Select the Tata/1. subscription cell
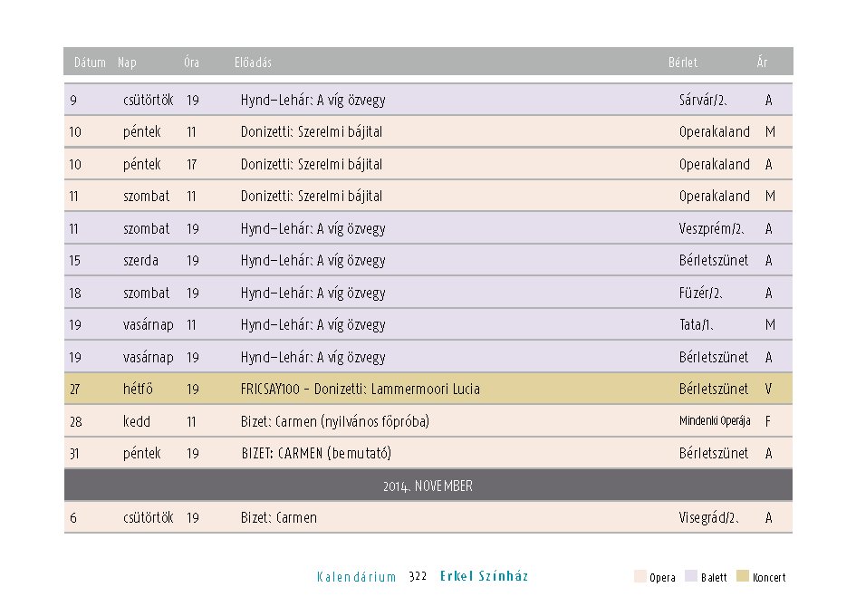The image size is (856, 616). [x=696, y=325]
